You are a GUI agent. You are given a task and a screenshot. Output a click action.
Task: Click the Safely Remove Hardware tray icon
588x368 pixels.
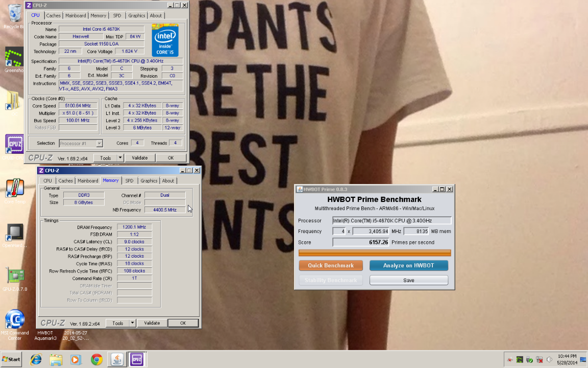[x=529, y=360]
